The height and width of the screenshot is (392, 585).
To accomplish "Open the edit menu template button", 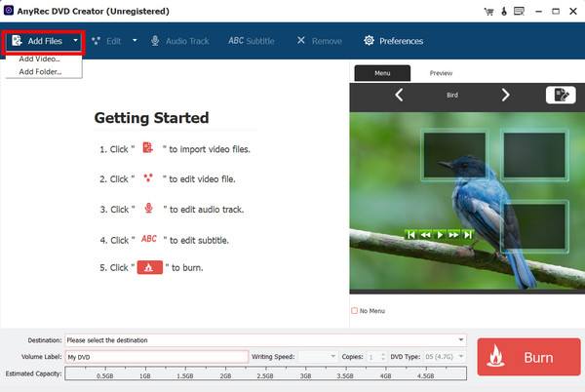I will pyautogui.click(x=561, y=95).
